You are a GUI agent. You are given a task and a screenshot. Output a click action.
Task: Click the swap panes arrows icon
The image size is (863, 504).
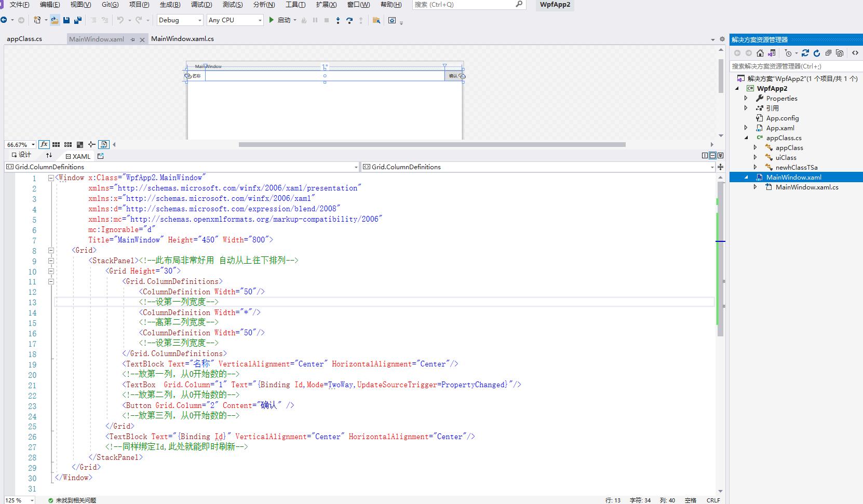click(x=49, y=155)
